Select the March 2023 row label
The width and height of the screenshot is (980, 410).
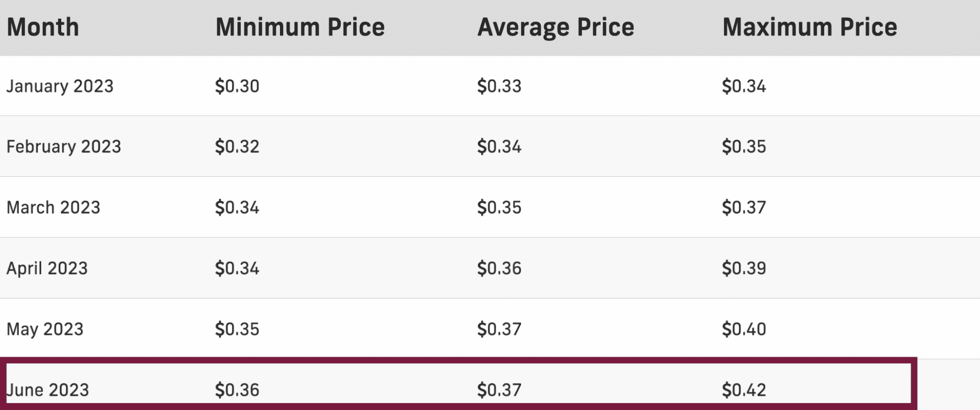[x=53, y=207]
